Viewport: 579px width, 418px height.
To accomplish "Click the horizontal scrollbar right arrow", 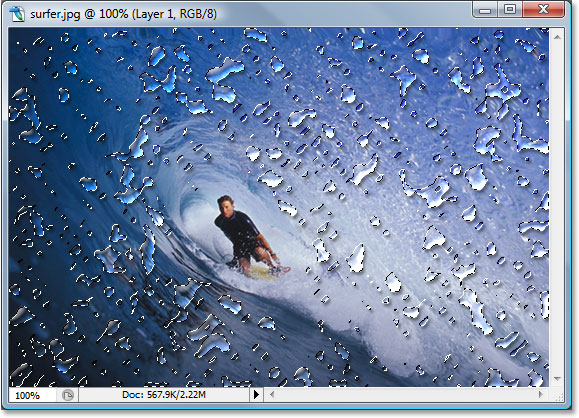I will click(x=541, y=395).
